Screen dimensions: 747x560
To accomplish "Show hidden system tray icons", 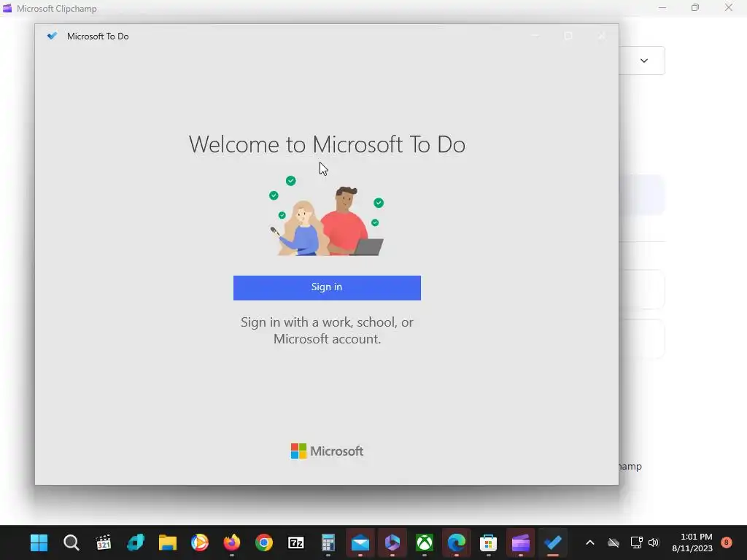I will click(589, 542).
